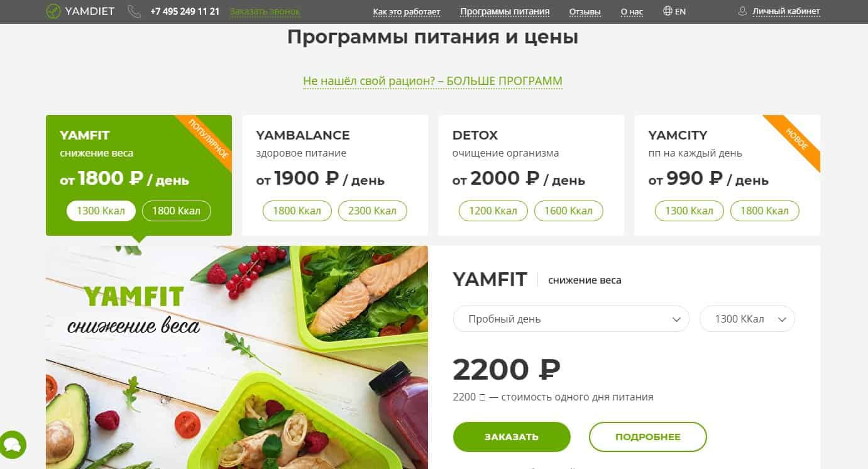Open the chat bubble widget icon
This screenshot has height=469, width=868.
pos(13,444)
